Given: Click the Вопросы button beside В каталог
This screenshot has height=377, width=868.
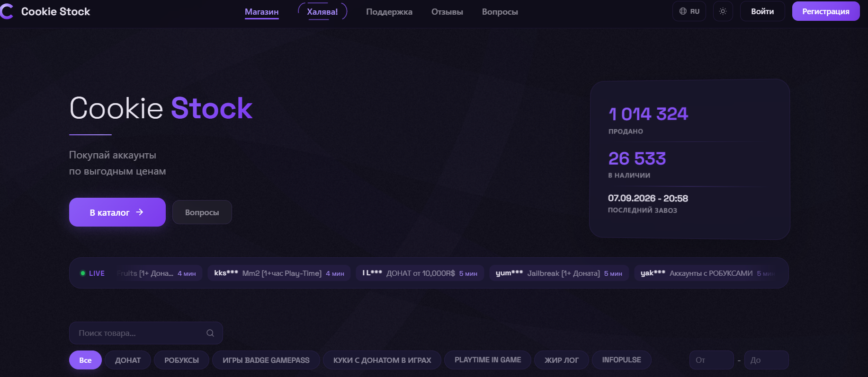Looking at the screenshot, I should [202, 212].
